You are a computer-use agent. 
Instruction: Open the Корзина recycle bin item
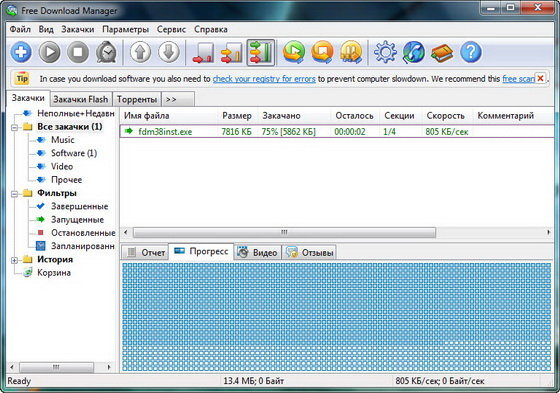tap(54, 273)
